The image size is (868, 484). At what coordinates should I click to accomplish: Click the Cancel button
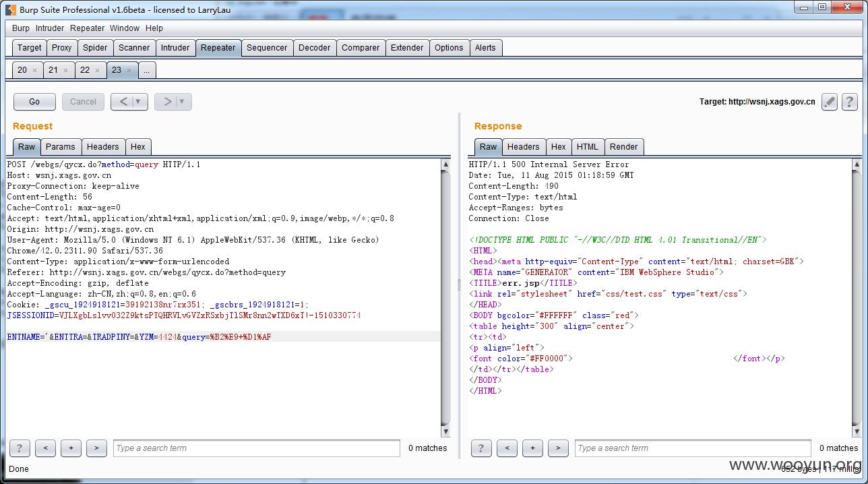pos(84,102)
